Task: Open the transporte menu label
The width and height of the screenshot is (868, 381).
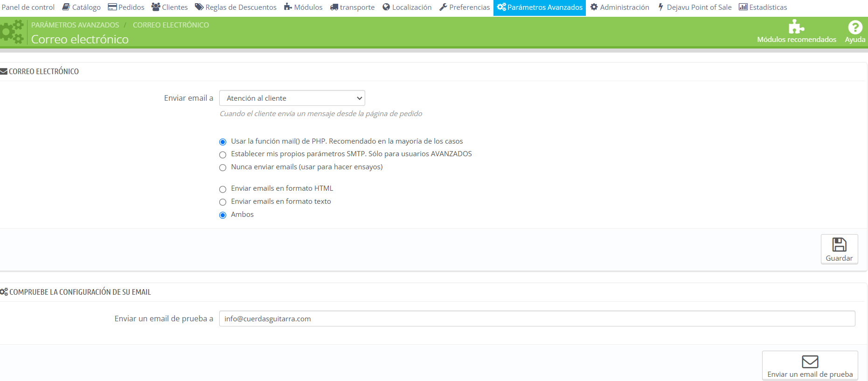Action: [x=357, y=7]
